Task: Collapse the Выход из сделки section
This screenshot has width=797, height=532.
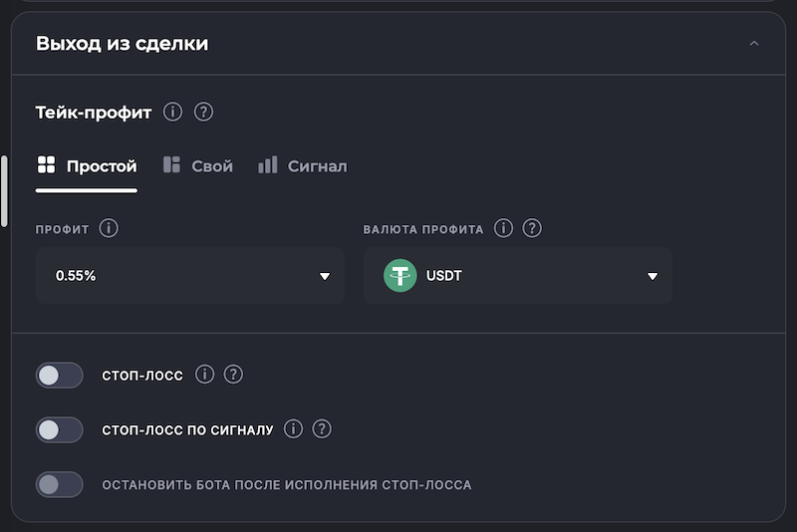Action: [754, 44]
